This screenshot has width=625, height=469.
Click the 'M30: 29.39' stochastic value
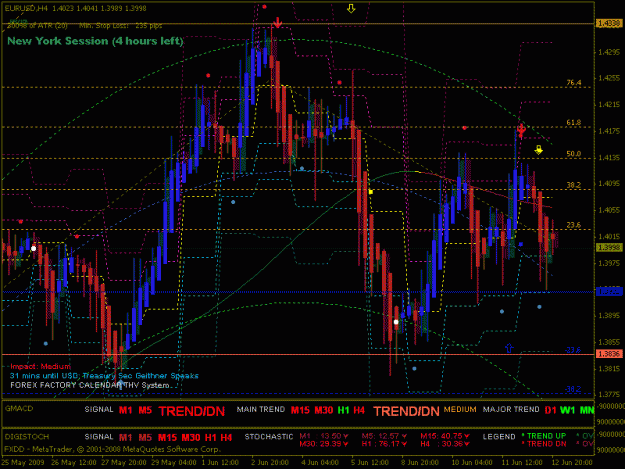324,443
